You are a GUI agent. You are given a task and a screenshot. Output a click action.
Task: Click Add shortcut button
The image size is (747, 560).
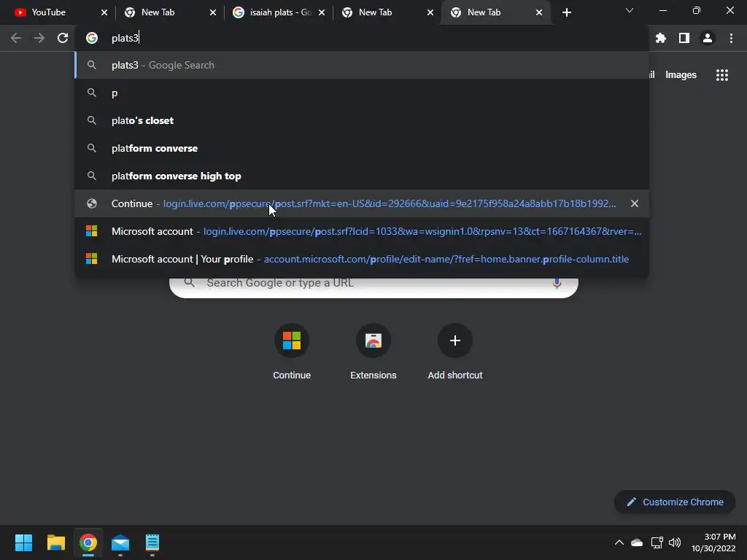pyautogui.click(x=455, y=351)
